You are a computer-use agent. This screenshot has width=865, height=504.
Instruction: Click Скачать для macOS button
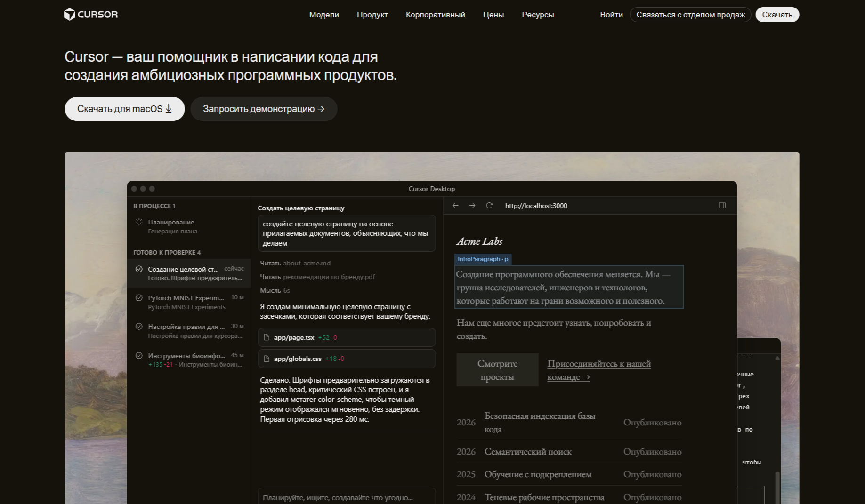pyautogui.click(x=125, y=109)
